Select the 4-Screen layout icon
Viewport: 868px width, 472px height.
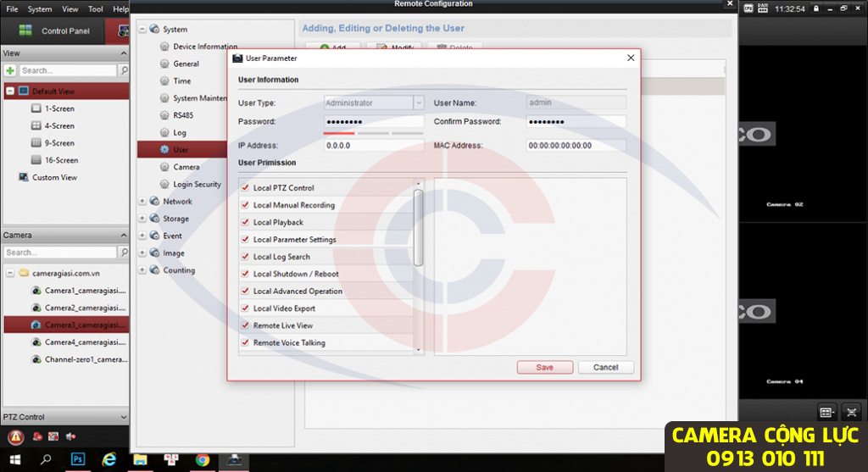(x=36, y=125)
